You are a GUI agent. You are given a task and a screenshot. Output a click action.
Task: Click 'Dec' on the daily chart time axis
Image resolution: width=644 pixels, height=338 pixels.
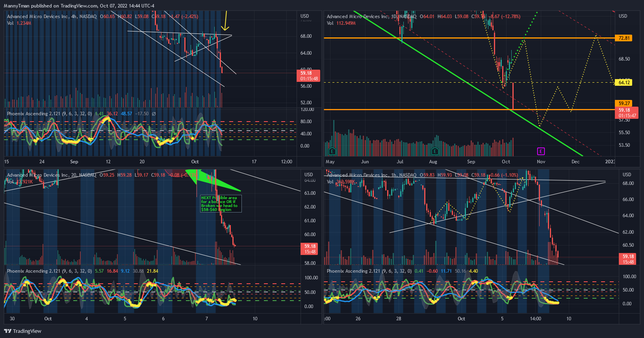click(x=575, y=162)
